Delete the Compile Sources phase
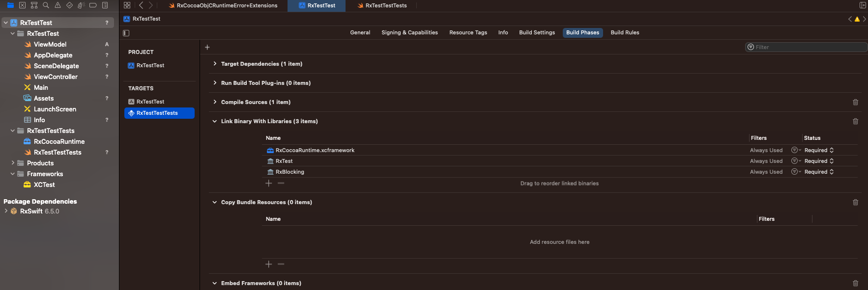This screenshot has height=290, width=868. (855, 102)
